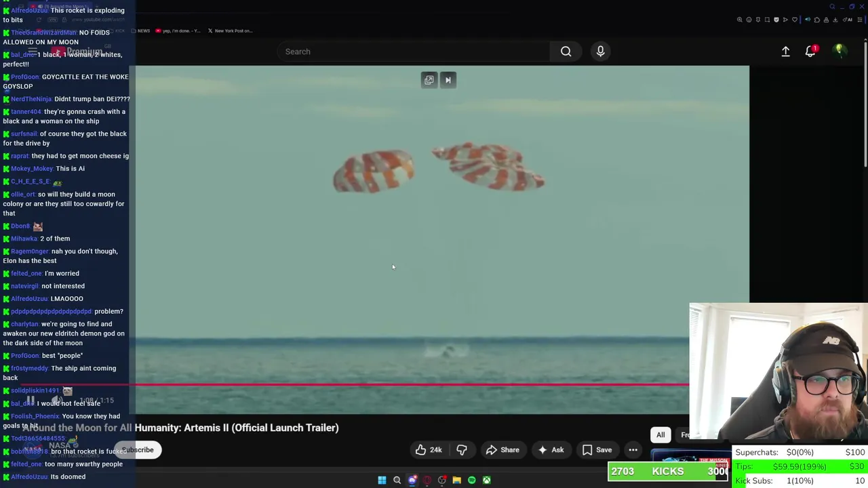Click chat username NerdTheNinja
Screen dimensions: 868x488
[x=31, y=99]
